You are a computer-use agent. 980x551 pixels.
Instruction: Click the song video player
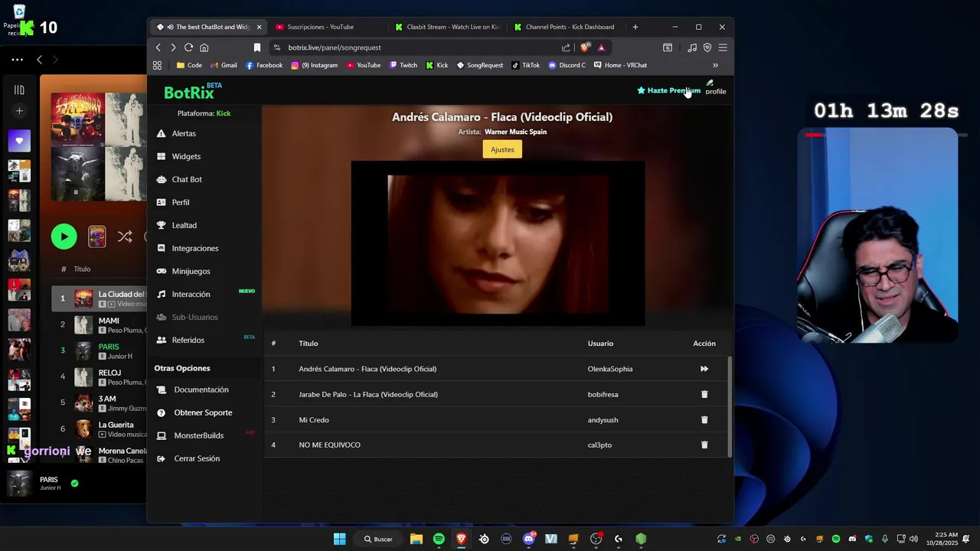click(498, 243)
